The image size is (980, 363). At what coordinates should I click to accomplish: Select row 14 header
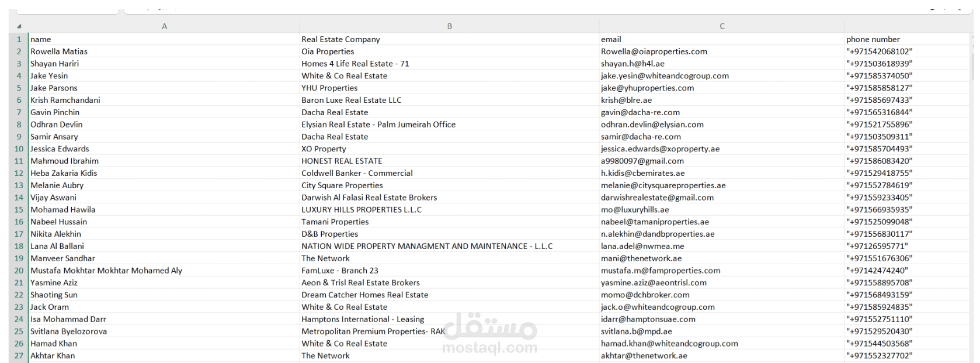click(x=19, y=198)
